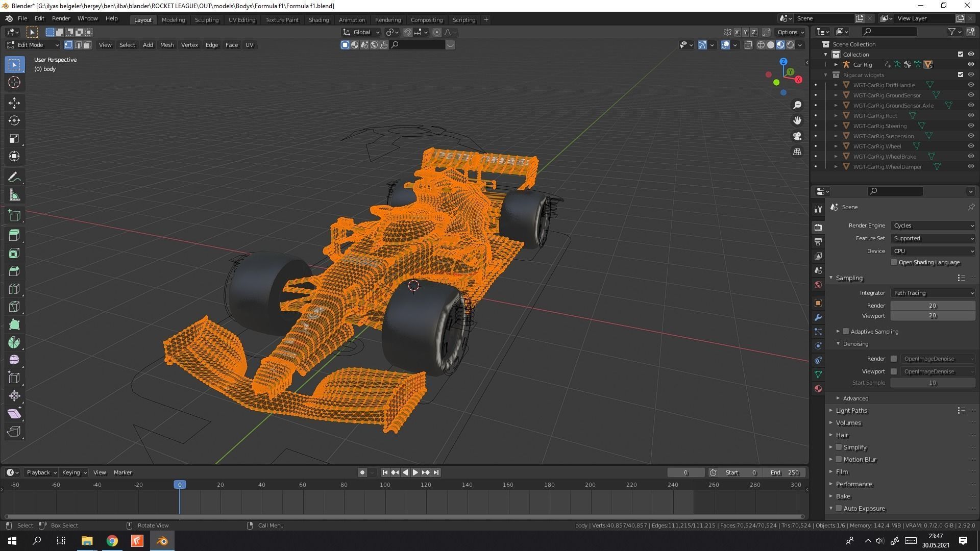Screen dimensions: 980x551
Task: Select the Loop Cut tool
Action: [14, 289]
